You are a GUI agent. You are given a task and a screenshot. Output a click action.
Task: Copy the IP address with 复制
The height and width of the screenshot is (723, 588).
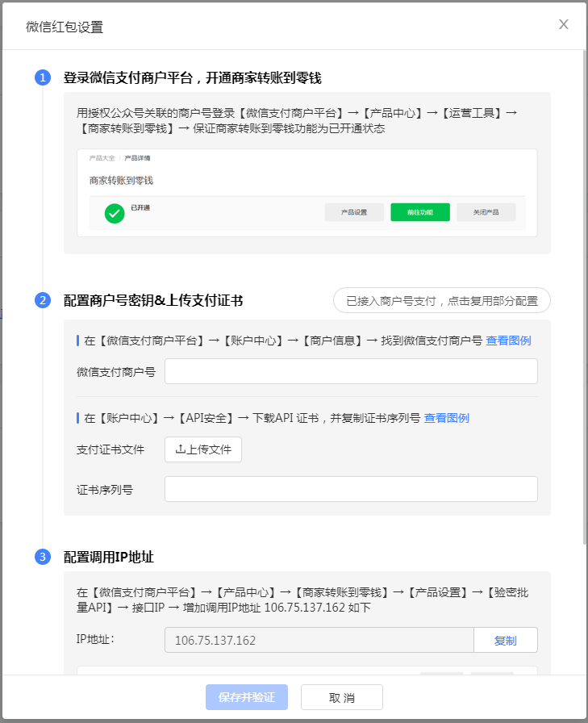(505, 640)
